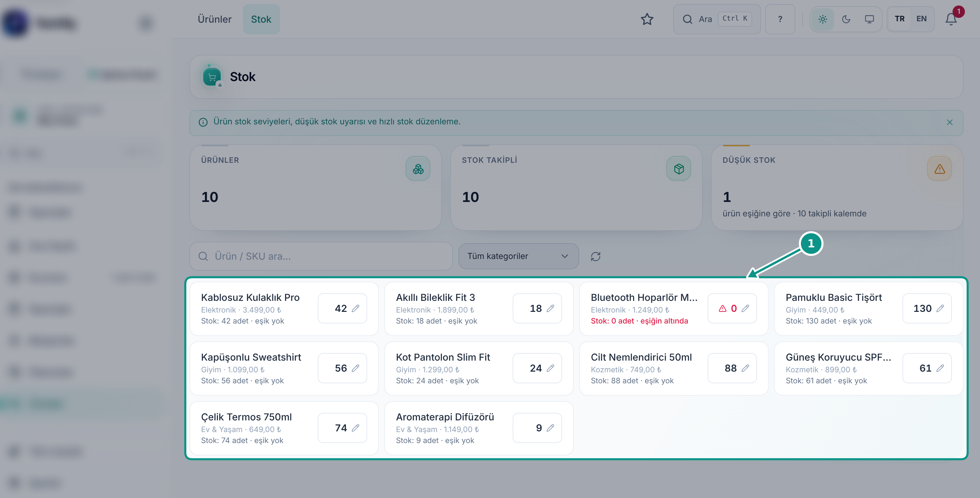This screenshot has height=498, width=980.
Task: Edit stock of Akıllı Bileklik Fit 3
Action: pos(537,308)
